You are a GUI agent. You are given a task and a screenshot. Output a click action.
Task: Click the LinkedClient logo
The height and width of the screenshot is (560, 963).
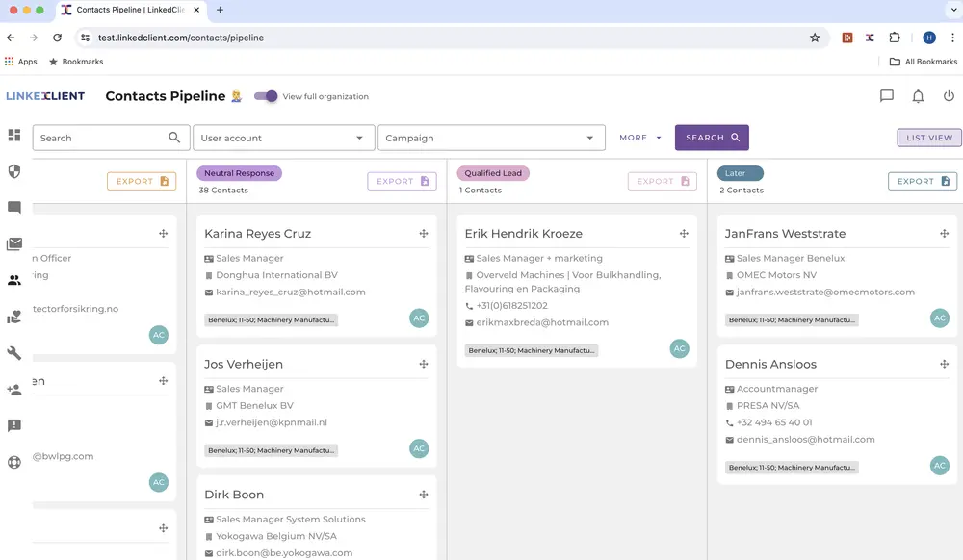click(x=45, y=96)
